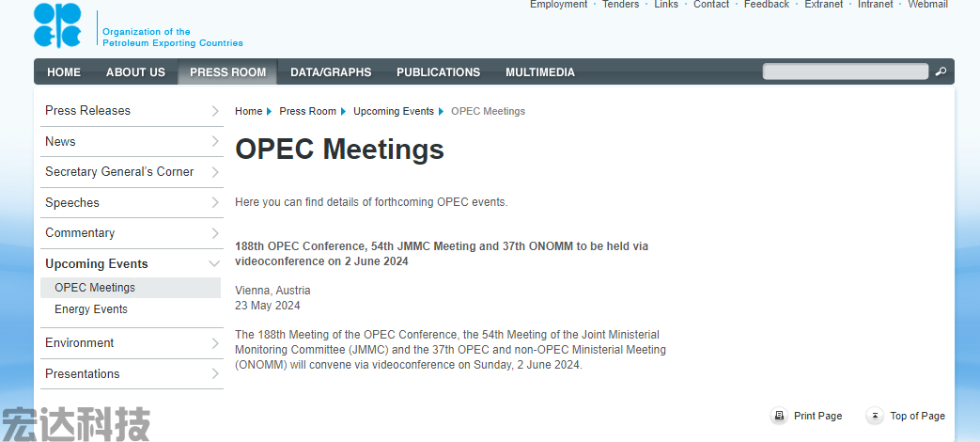The height and width of the screenshot is (442, 980).
Task: Go to DATA/GRAPHS in the navigation bar
Action: [x=331, y=71]
